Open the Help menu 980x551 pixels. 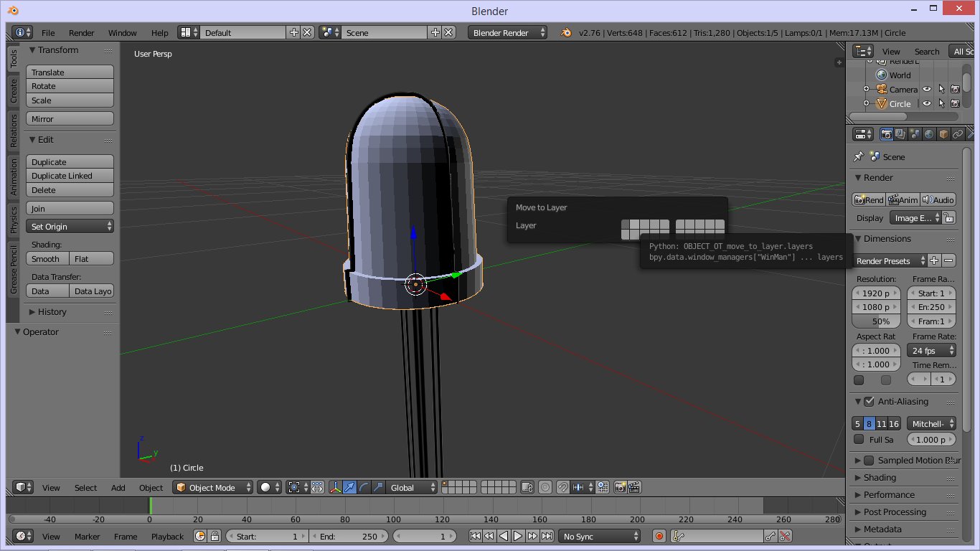tap(159, 33)
